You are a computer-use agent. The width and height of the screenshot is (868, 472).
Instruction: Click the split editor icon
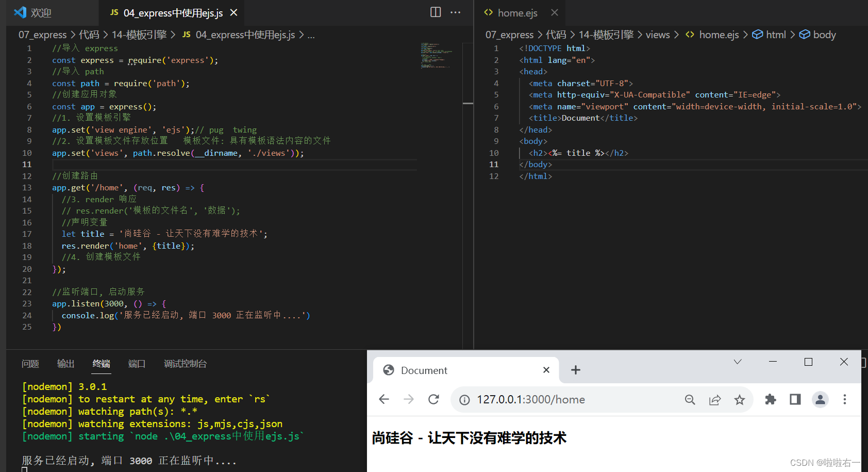(x=436, y=12)
